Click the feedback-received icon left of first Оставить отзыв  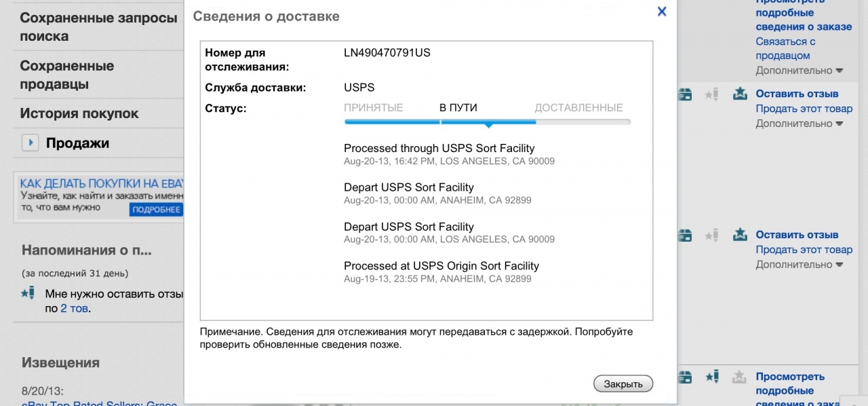[x=740, y=94]
